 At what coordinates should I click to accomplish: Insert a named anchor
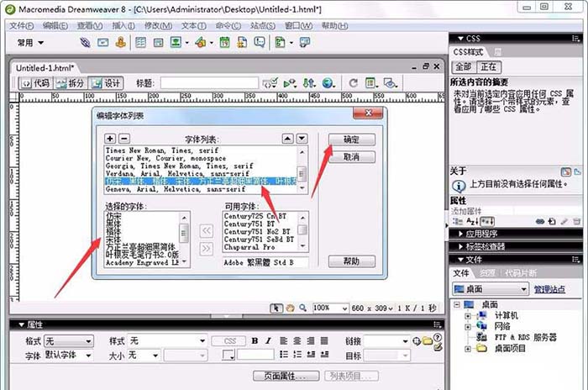120,42
